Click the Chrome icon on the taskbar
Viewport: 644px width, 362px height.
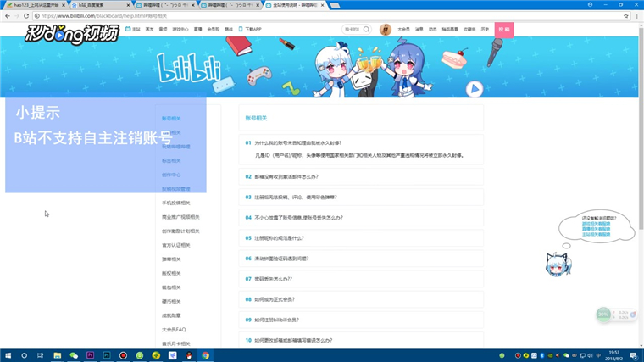[205, 355]
